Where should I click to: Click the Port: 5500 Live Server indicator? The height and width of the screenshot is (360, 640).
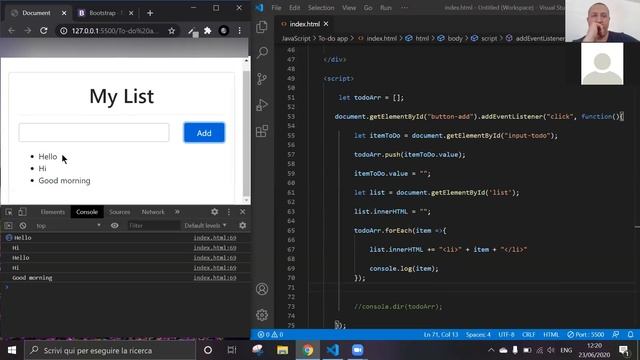click(x=586, y=335)
